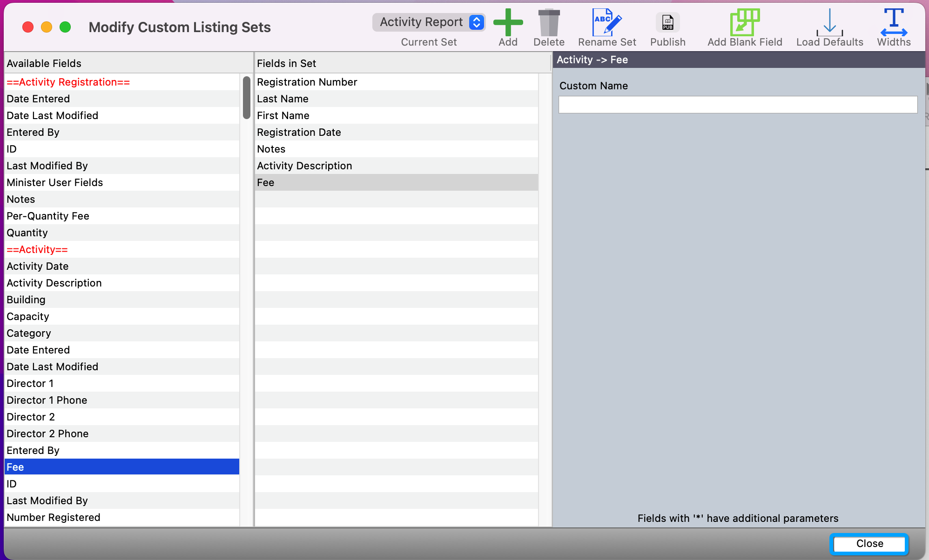Select Director 1 Phone field

click(47, 400)
